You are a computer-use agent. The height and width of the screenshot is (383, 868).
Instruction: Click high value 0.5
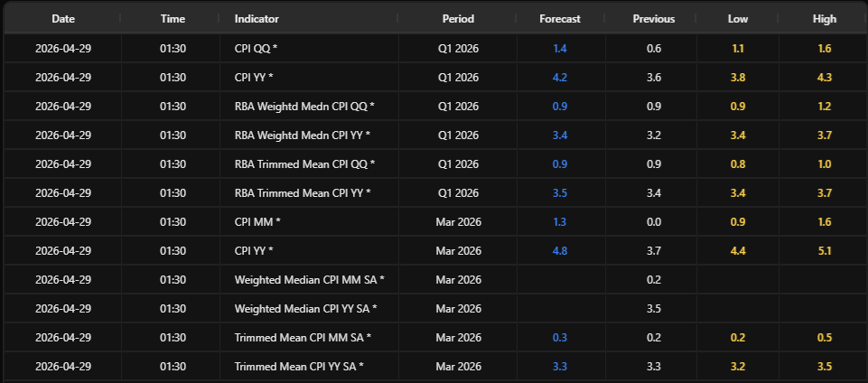[825, 338]
